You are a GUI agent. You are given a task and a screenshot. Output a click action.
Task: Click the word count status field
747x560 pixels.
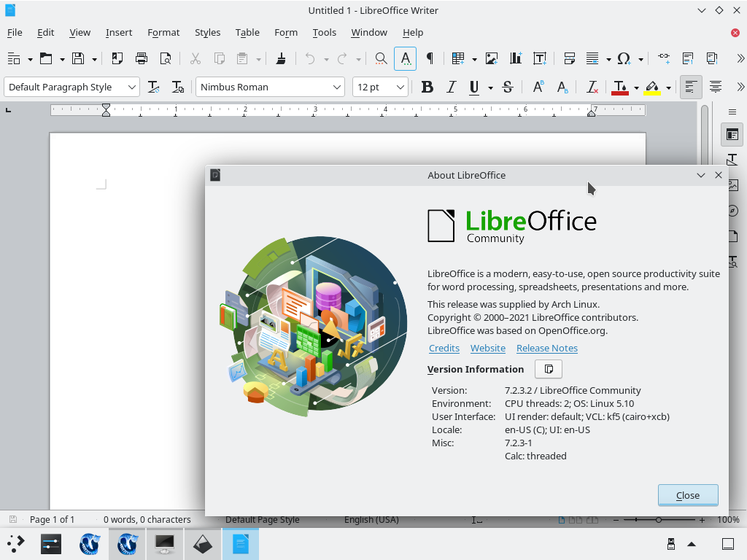pyautogui.click(x=147, y=519)
